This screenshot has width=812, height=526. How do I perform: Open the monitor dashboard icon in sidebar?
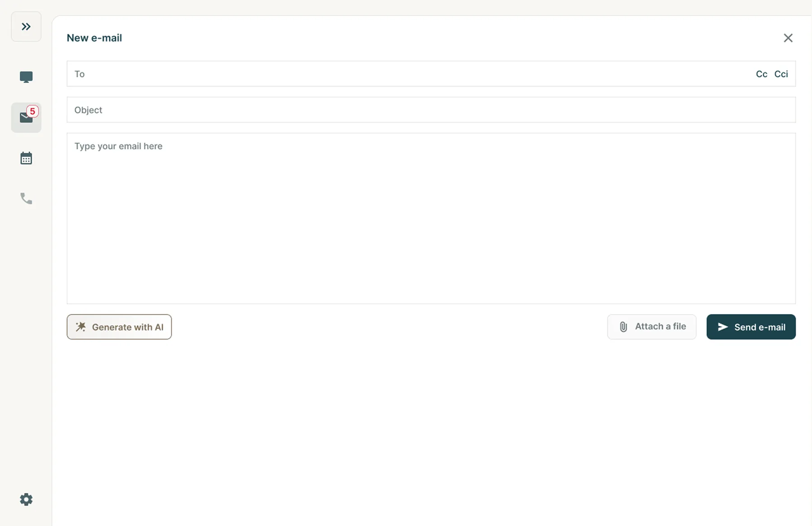(26, 77)
